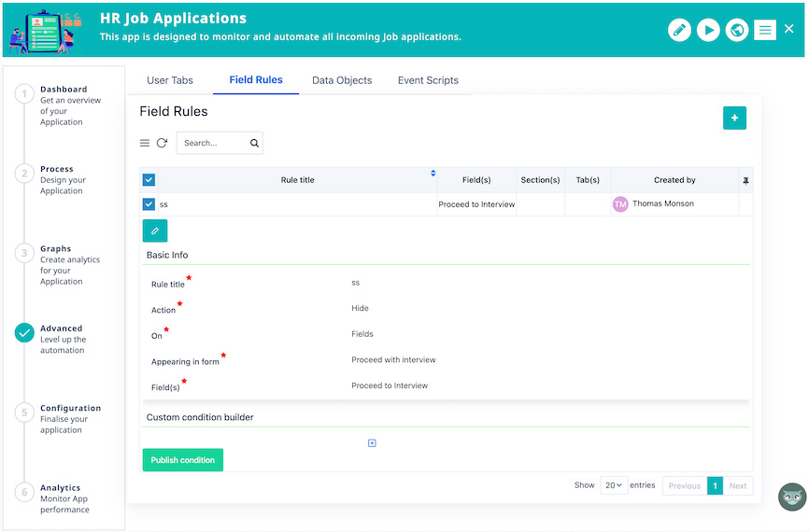The image size is (809, 532).
Task: Click the Basic Info section heading
Action: [x=167, y=255]
